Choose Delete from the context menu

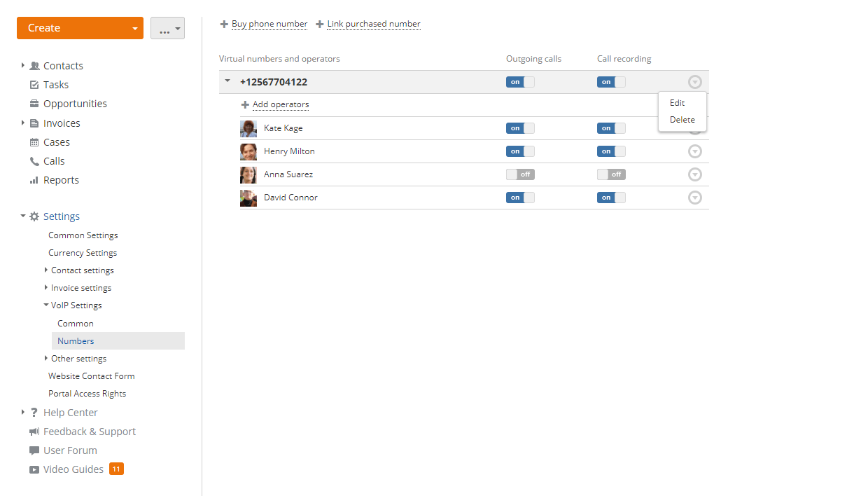pos(682,120)
